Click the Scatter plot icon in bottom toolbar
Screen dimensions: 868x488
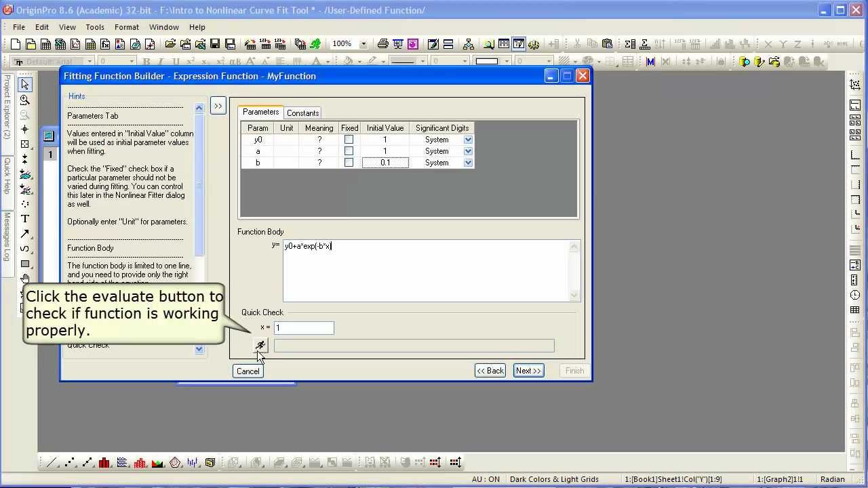click(x=69, y=463)
